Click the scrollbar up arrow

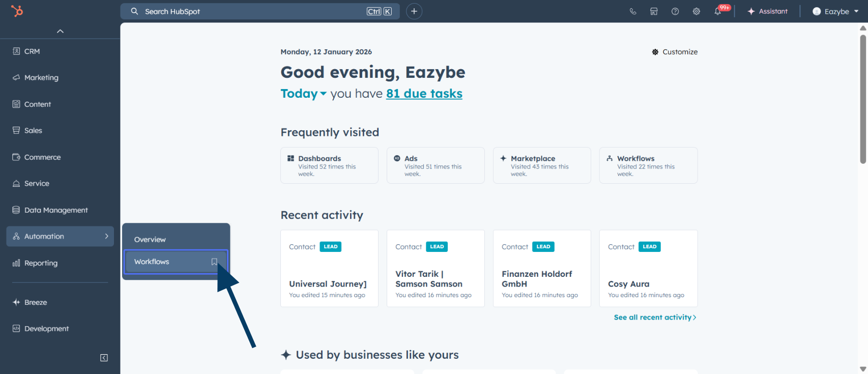coord(863,28)
